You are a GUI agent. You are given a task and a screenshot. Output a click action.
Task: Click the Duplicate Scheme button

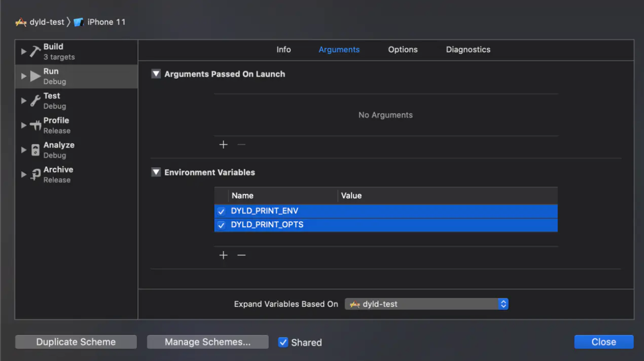pos(76,342)
